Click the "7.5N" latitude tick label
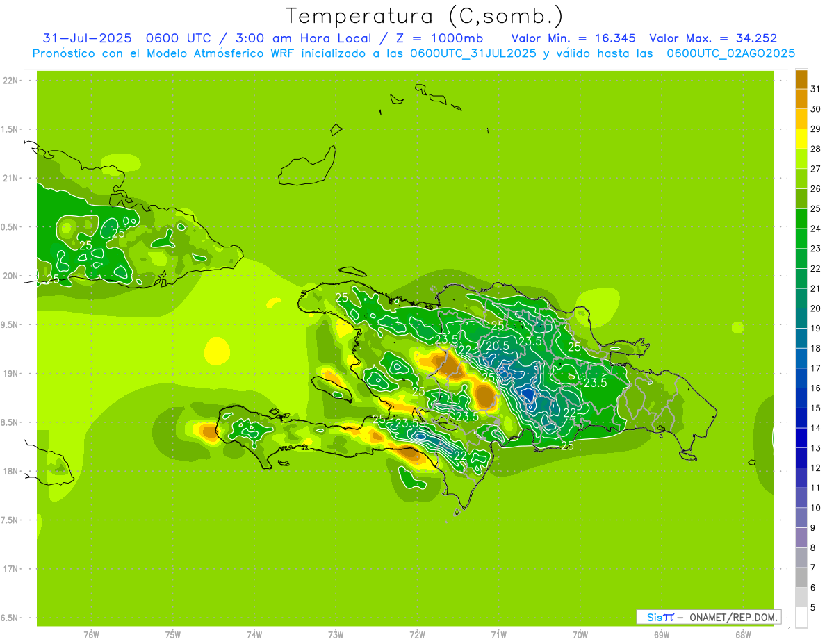 click(x=10, y=520)
